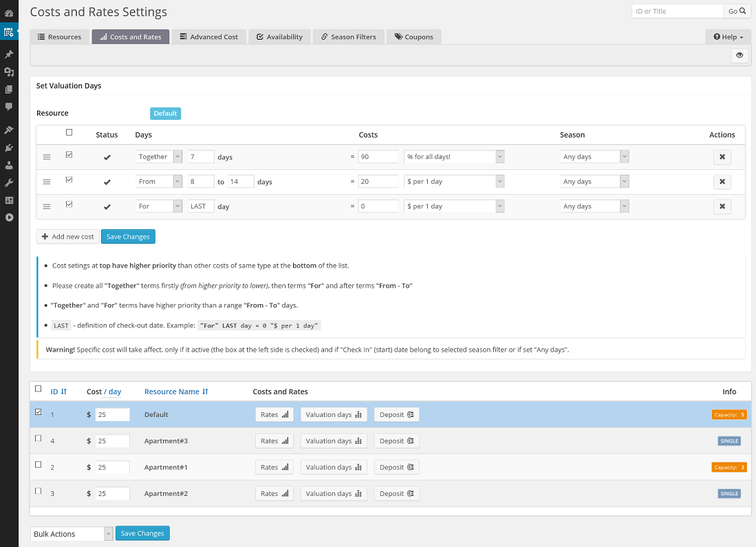This screenshot has height=547, width=756.
Task: Open the pushpin Posts sidebar icon
Action: pos(9,54)
